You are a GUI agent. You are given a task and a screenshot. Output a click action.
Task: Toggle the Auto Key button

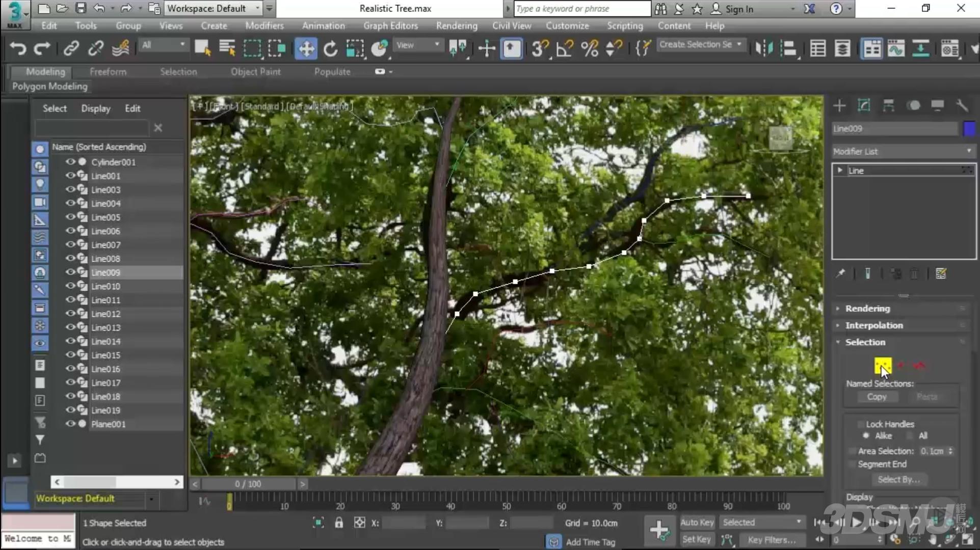click(697, 522)
